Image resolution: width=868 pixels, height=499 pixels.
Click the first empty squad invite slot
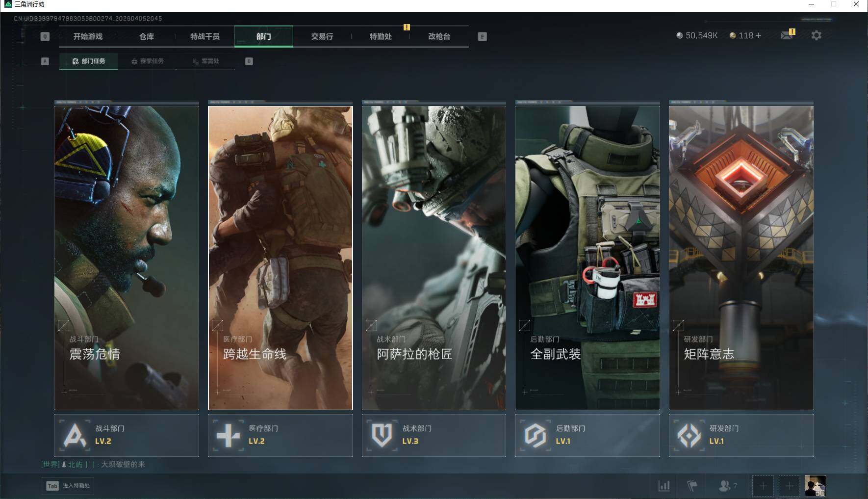763,486
